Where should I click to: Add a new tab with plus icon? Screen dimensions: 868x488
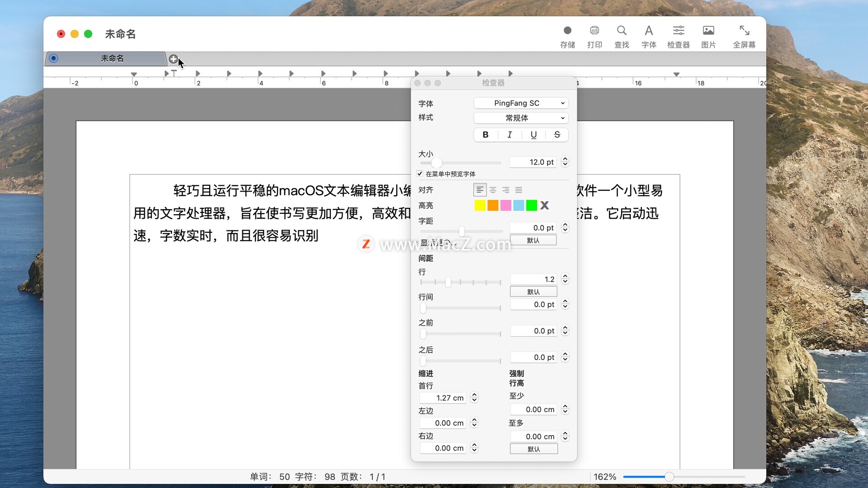tap(173, 59)
